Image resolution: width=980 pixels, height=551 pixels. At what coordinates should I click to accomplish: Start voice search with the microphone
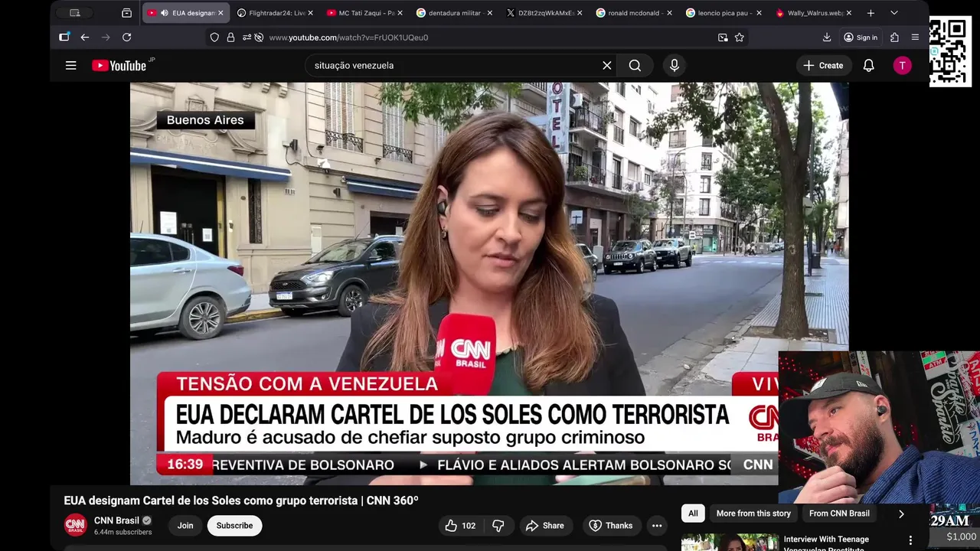tap(675, 66)
